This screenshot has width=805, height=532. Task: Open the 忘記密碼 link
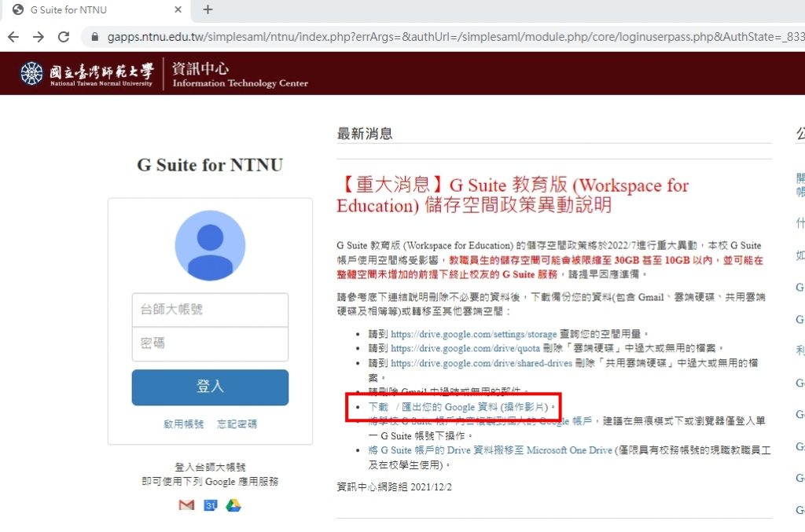tap(237, 424)
